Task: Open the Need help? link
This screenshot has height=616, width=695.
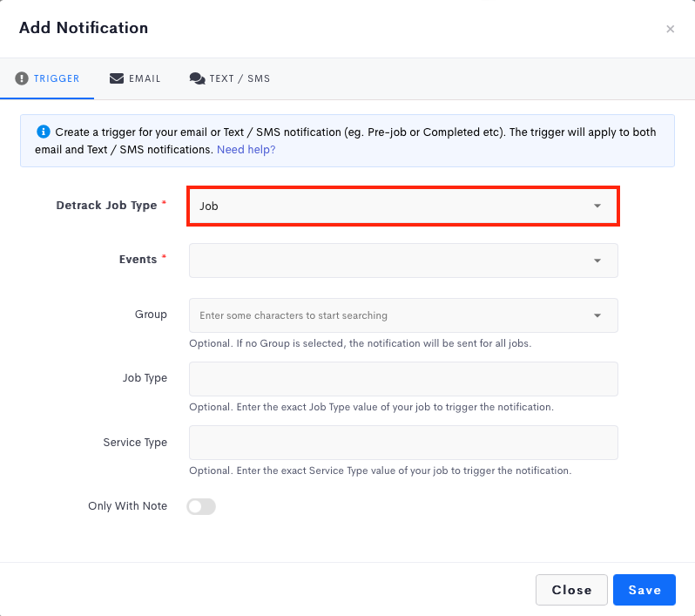Action: point(246,150)
